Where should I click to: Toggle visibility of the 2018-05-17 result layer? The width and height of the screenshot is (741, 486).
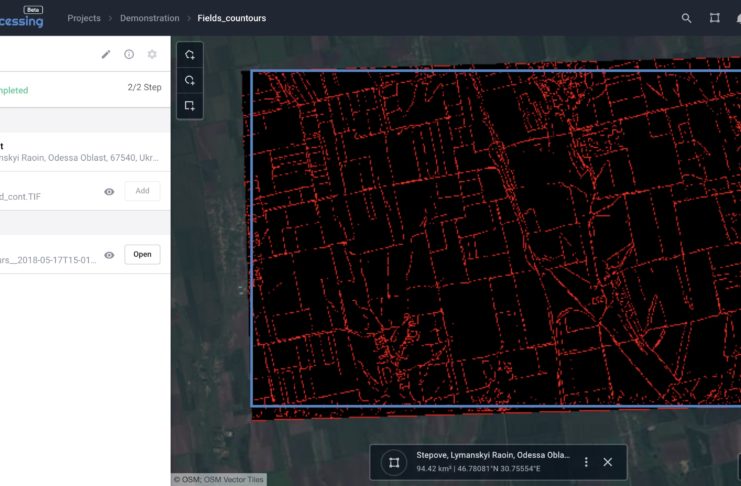(109, 255)
